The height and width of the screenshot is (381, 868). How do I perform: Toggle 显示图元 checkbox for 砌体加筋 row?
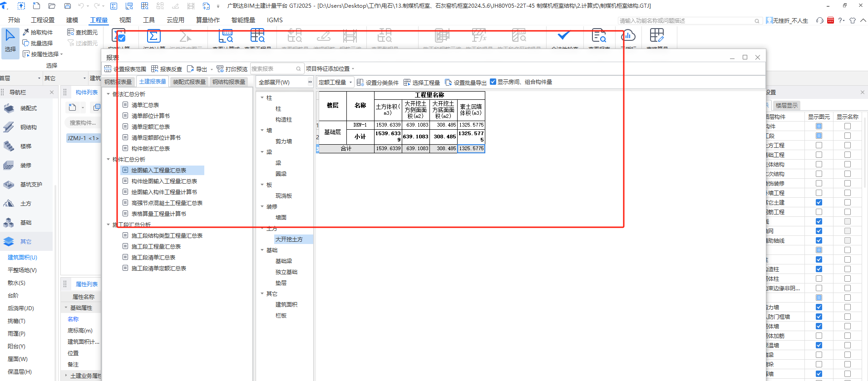[x=819, y=336]
